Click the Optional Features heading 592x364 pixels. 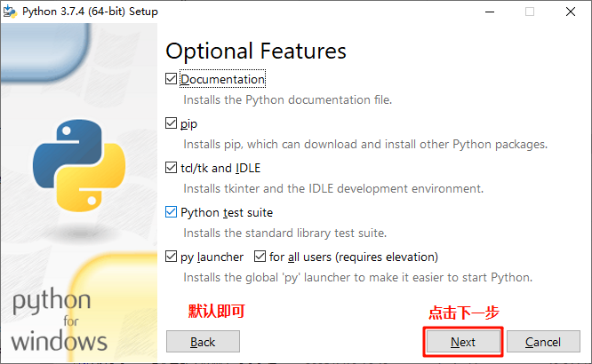pyautogui.click(x=256, y=51)
